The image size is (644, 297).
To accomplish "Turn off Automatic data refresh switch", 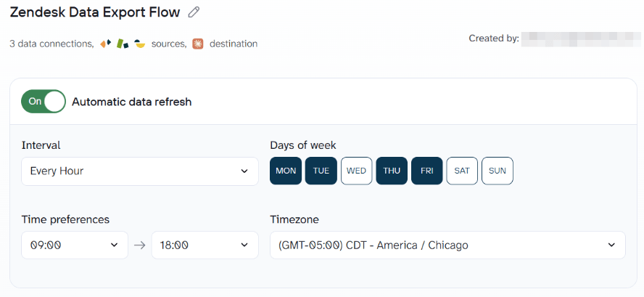I will tap(44, 102).
